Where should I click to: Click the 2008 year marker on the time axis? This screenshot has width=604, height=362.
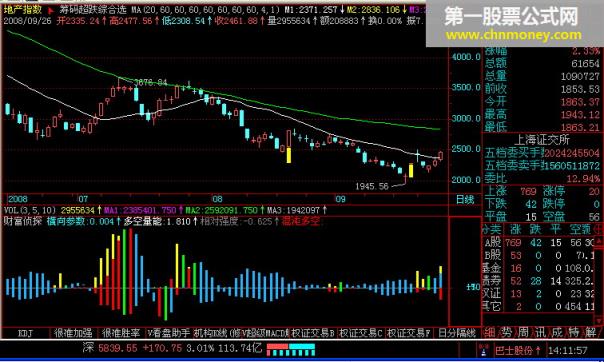[18, 199]
